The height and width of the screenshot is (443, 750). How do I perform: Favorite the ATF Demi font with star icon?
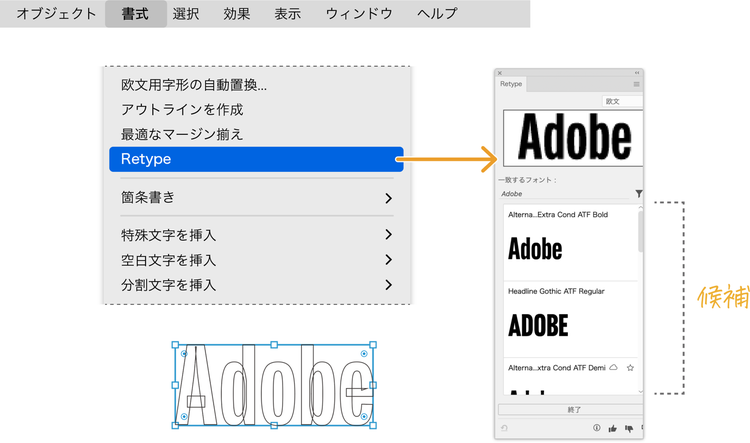(x=630, y=367)
